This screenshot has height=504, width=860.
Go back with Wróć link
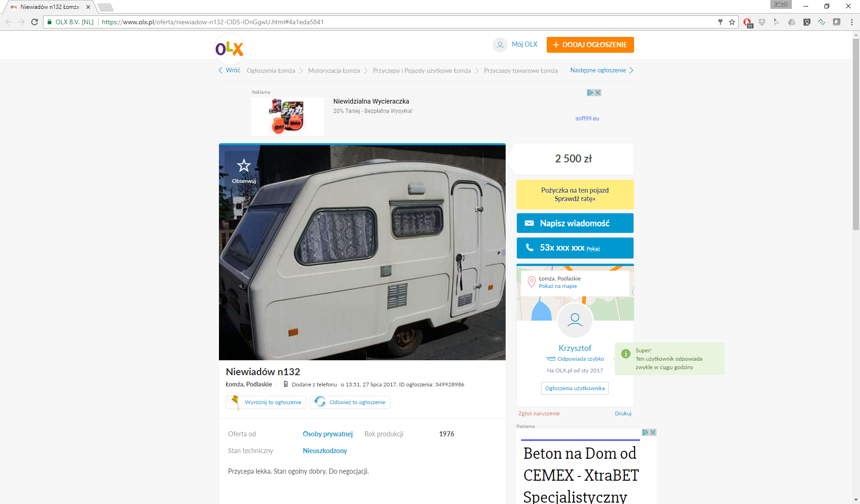(x=229, y=70)
